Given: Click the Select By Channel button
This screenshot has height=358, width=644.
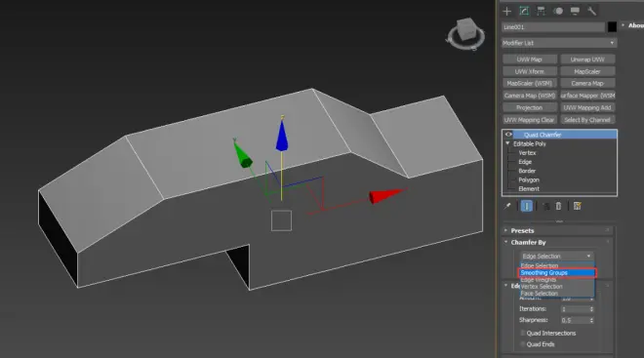Looking at the screenshot, I should tap(587, 119).
